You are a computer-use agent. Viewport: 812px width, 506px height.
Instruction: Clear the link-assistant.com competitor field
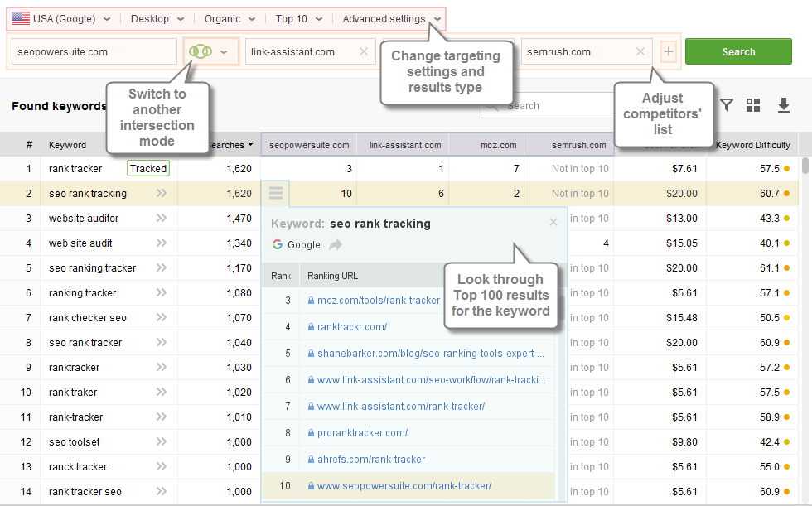[x=364, y=51]
